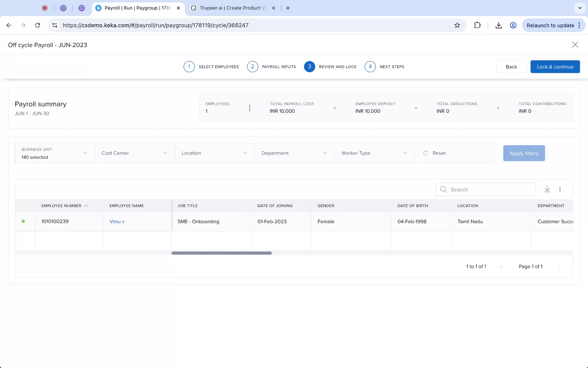The image size is (588, 368).
Task: Open employee profile via Vasu v link
Action: click(x=117, y=221)
